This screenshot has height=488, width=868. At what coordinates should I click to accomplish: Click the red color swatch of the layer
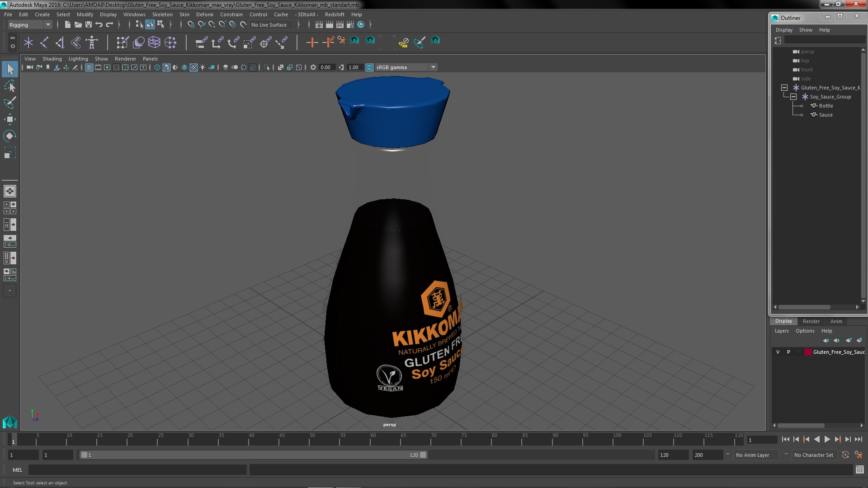(x=808, y=352)
